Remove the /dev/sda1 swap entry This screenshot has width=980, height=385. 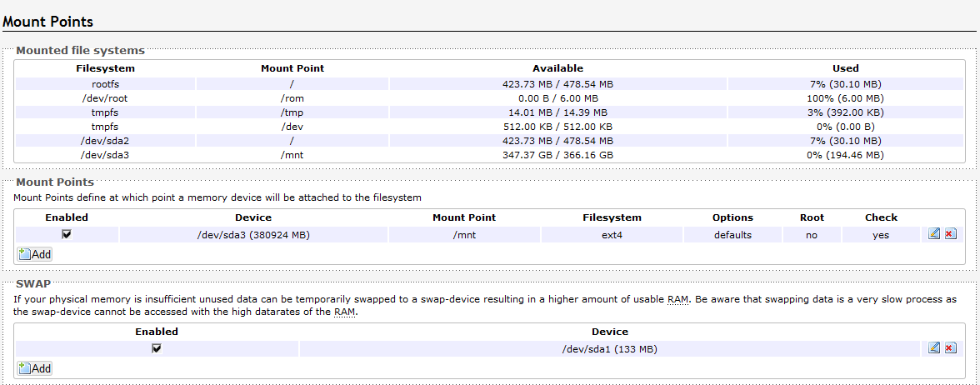click(x=950, y=347)
